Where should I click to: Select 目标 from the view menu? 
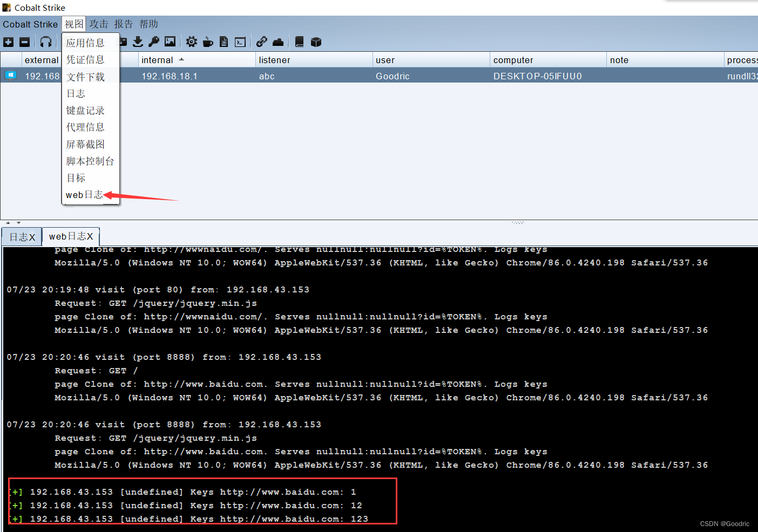point(91,178)
